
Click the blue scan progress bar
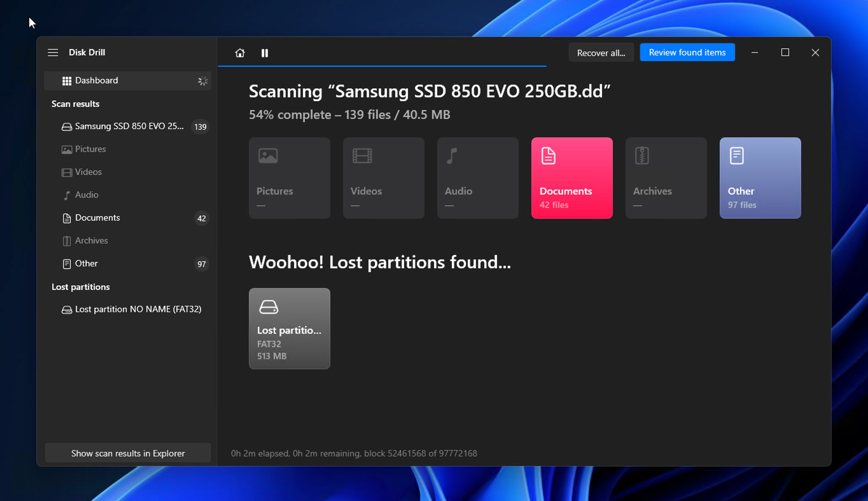382,66
